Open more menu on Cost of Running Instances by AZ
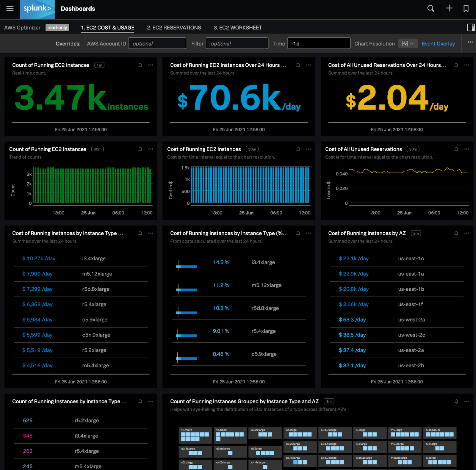This screenshot has height=470, width=476. click(467, 233)
